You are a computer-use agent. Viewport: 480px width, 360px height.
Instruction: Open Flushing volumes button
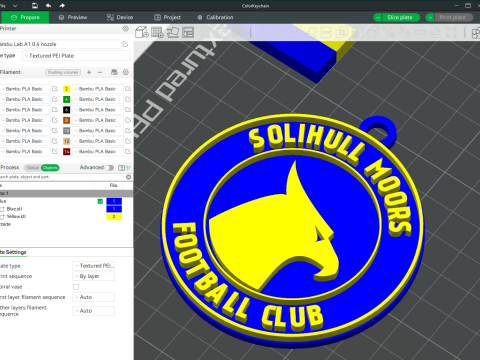click(63, 72)
